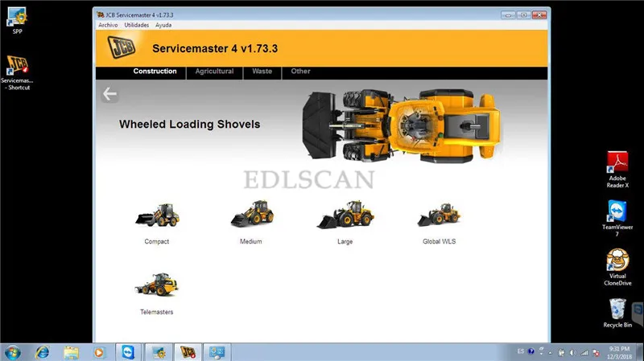
Task: Click the Action Center flag icon
Action: (596, 353)
